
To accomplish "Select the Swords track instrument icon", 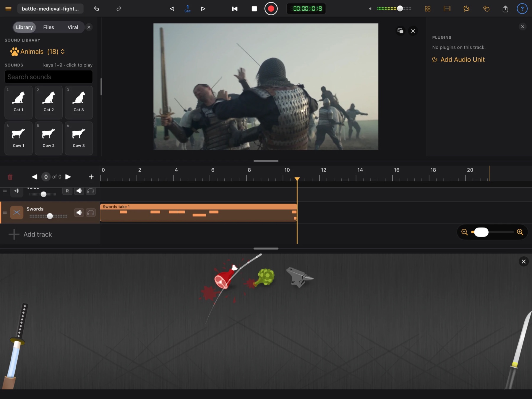I will [17, 212].
